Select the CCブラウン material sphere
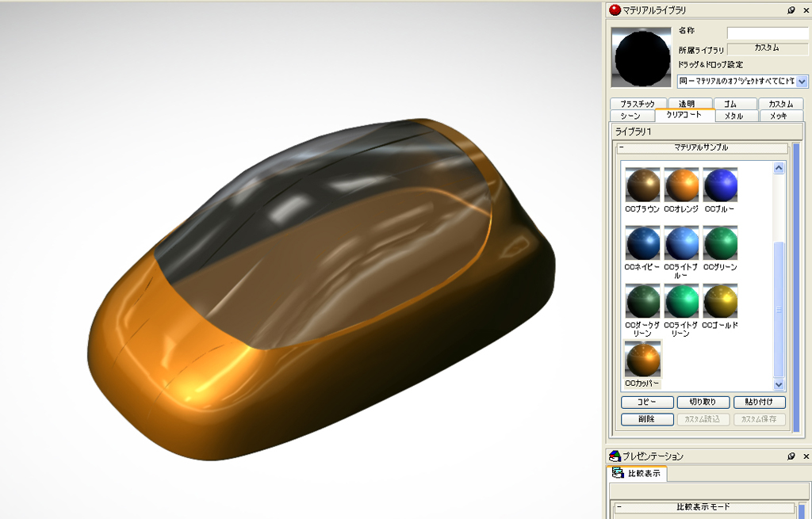This screenshot has width=812, height=519. coord(642,185)
